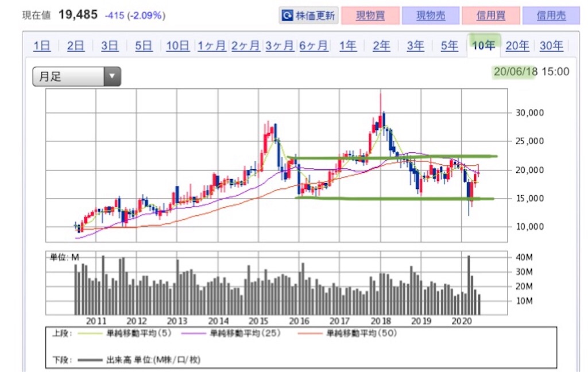This screenshot has width=588, height=372.
Task: Select the 2ヶ月 period tab
Action: click(x=245, y=46)
